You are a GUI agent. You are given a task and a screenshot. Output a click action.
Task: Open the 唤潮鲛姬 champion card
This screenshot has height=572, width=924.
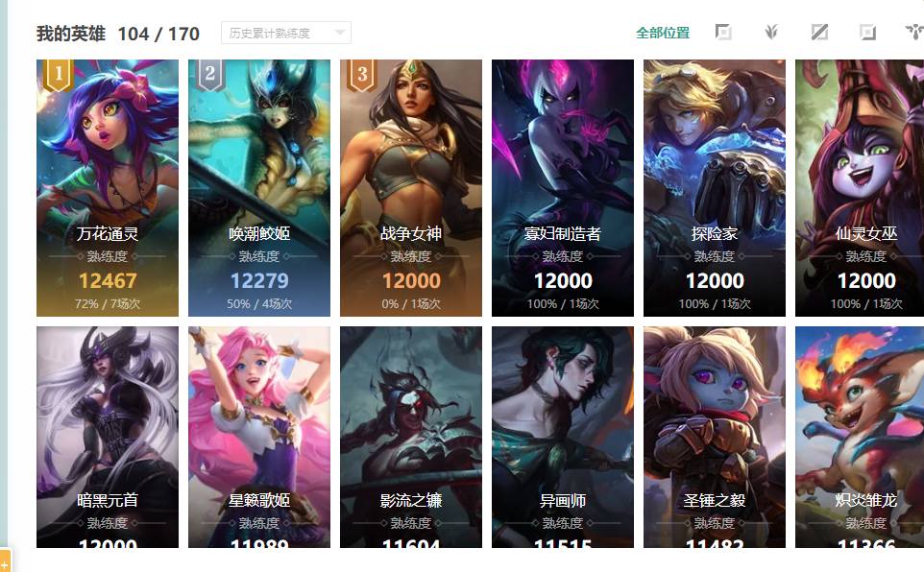[259, 188]
